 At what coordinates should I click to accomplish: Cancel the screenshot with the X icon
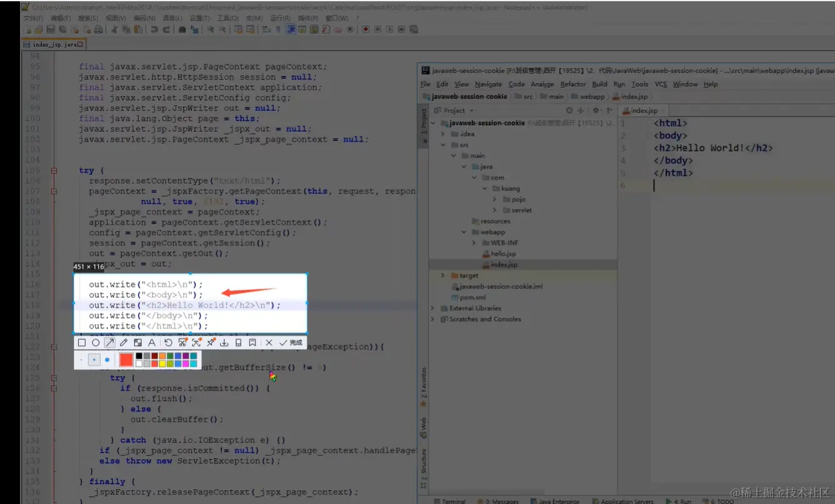click(269, 343)
